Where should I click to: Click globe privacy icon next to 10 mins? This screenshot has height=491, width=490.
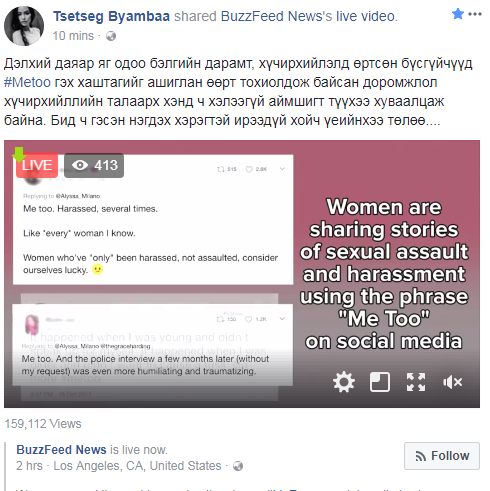pyautogui.click(x=111, y=36)
